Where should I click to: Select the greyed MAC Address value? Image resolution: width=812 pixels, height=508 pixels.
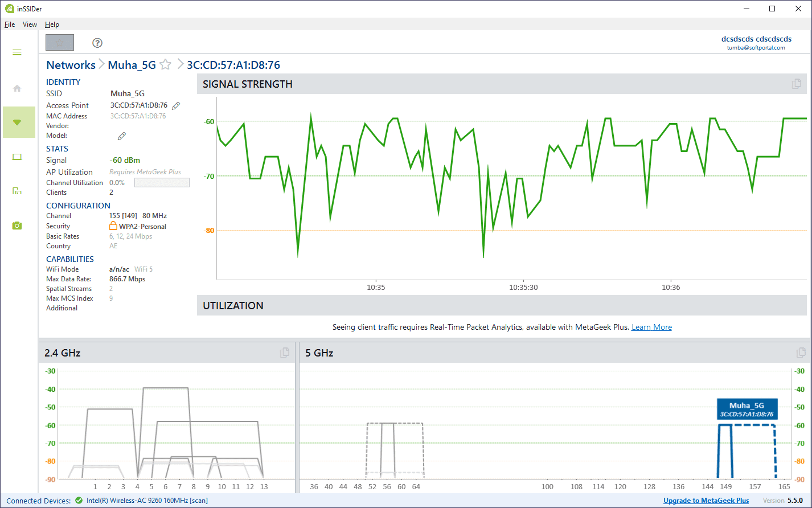click(x=138, y=116)
